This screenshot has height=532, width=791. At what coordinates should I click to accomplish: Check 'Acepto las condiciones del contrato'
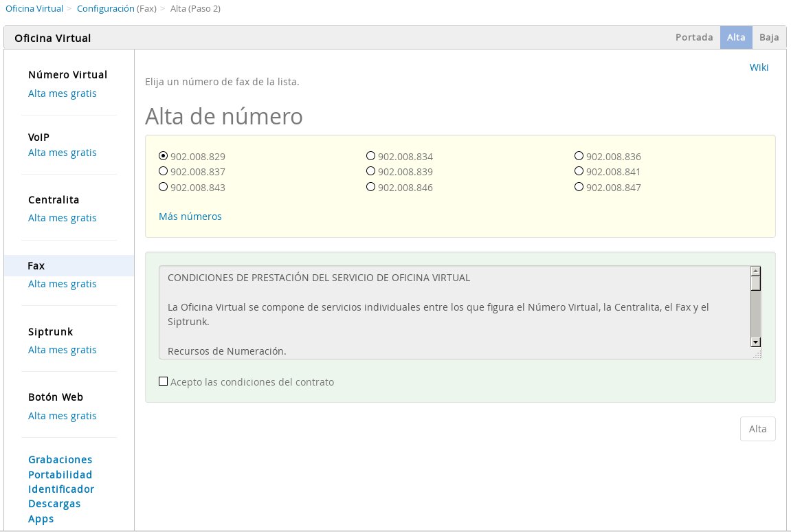click(x=163, y=381)
